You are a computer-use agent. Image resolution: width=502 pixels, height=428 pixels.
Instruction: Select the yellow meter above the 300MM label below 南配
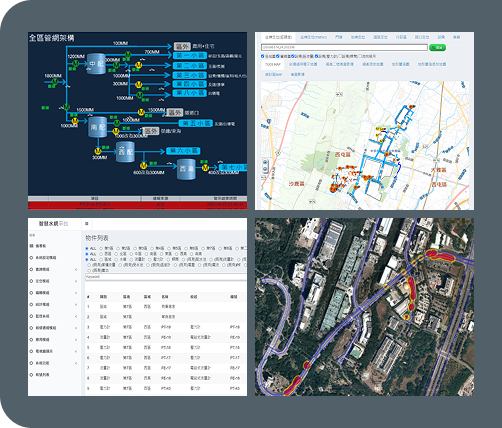coord(98,151)
